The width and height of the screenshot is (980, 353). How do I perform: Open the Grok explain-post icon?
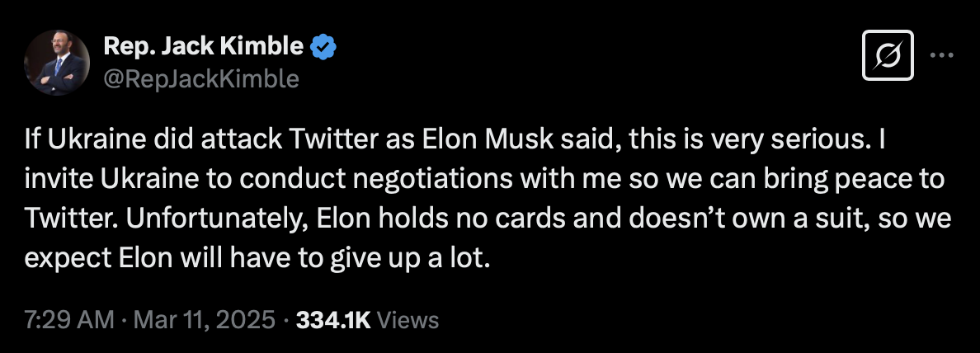pyautogui.click(x=888, y=56)
